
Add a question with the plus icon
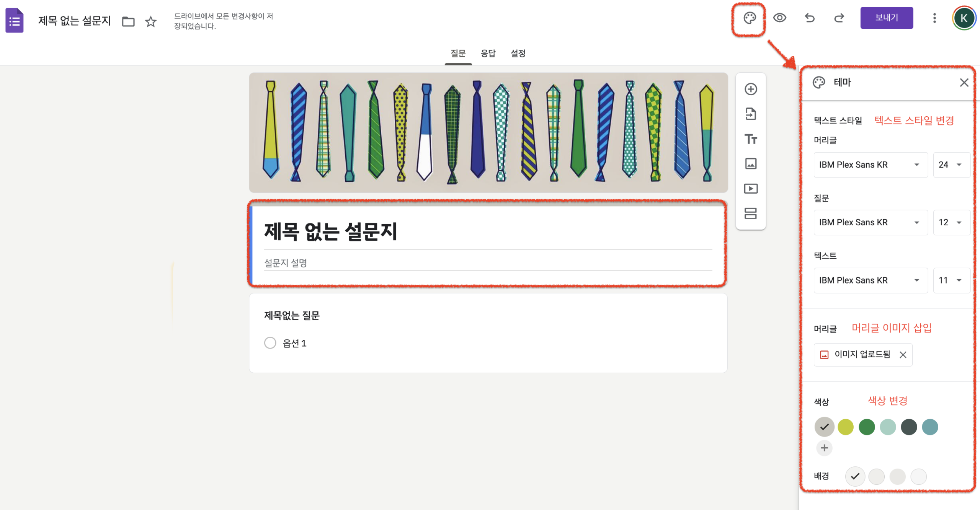click(x=750, y=89)
